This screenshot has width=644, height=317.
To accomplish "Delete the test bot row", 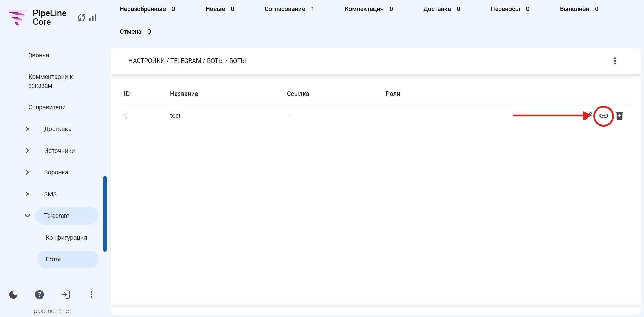I will [620, 116].
